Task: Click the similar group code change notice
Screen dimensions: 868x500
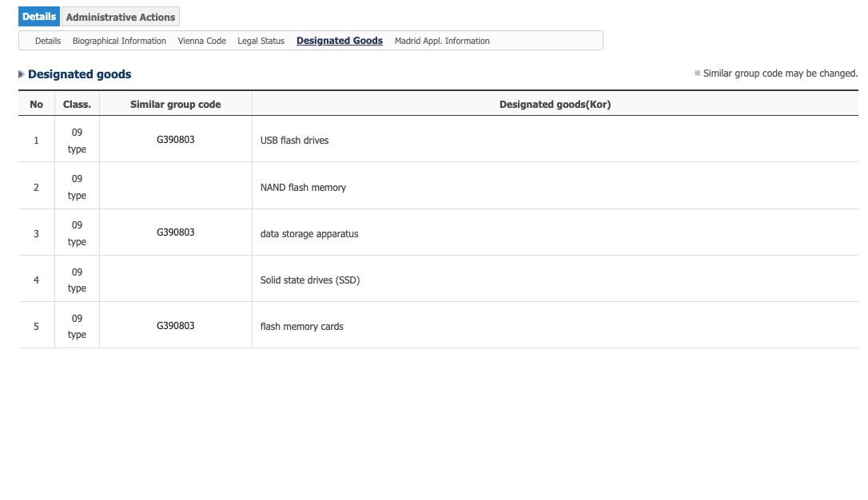Action: 775,73
